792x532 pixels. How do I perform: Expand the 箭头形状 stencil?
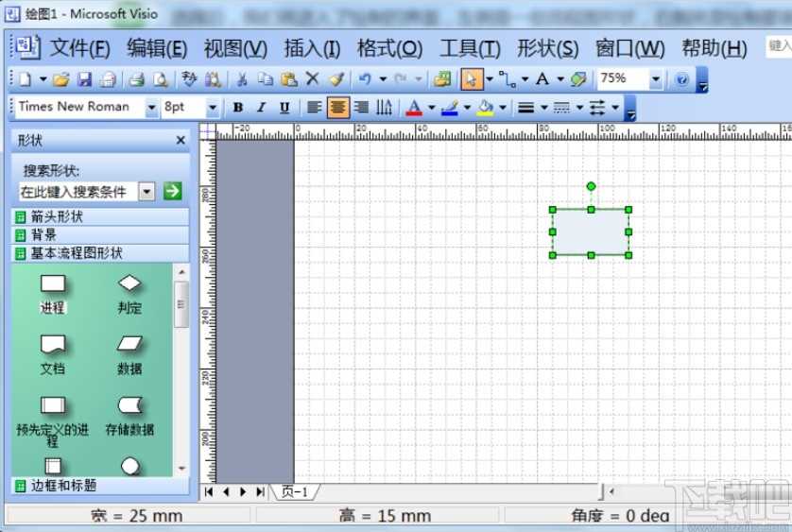[57, 216]
